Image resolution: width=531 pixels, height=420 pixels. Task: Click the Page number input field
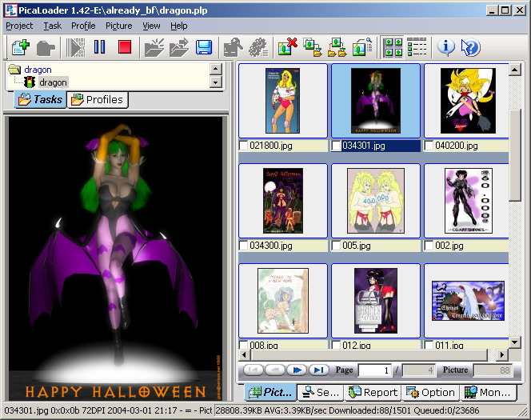coord(377,370)
